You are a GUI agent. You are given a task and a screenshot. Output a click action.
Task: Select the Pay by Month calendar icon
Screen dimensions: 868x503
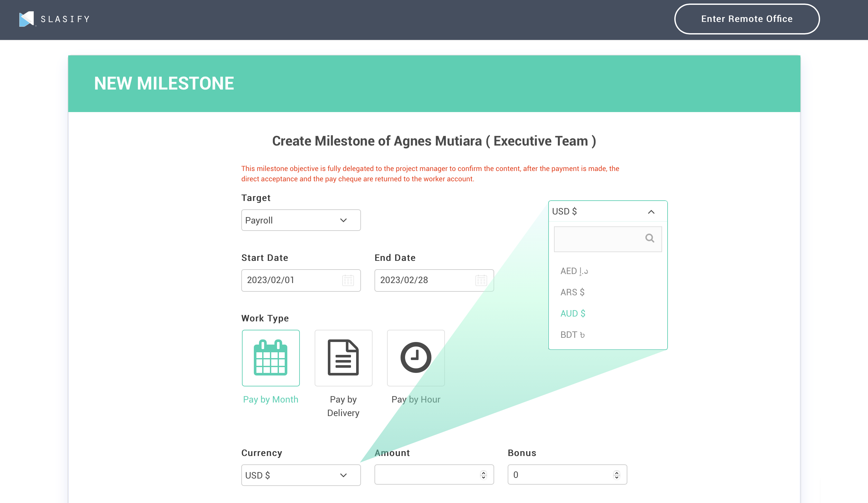270,358
